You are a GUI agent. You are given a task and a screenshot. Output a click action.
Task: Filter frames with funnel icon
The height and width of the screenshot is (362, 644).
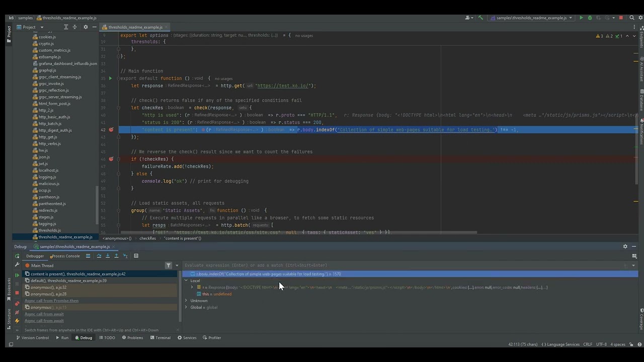[169, 265]
